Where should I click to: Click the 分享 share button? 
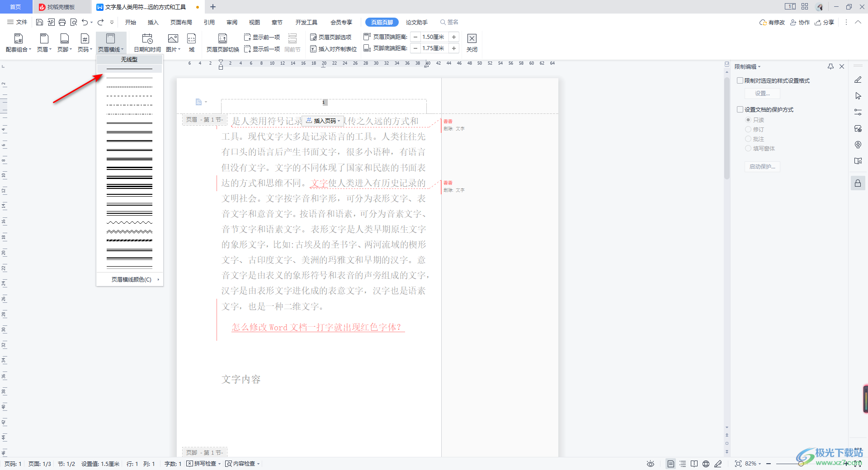tap(825, 22)
